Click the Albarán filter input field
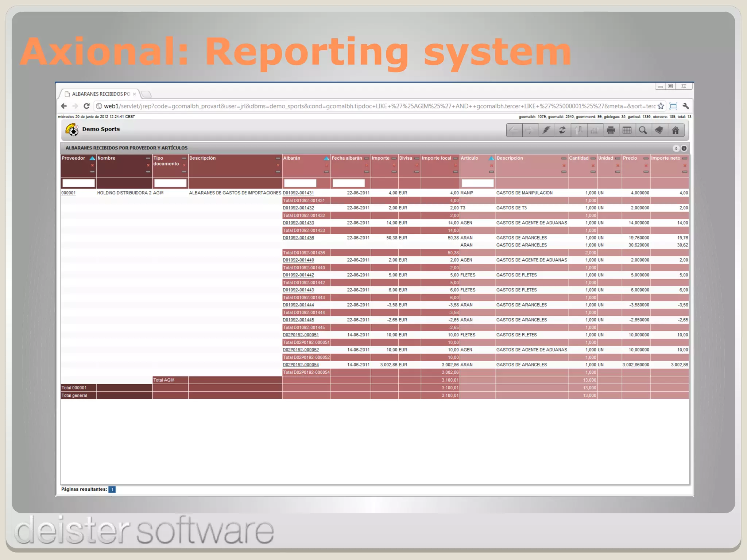Image resolution: width=747 pixels, height=560 pixels. pos(300,183)
